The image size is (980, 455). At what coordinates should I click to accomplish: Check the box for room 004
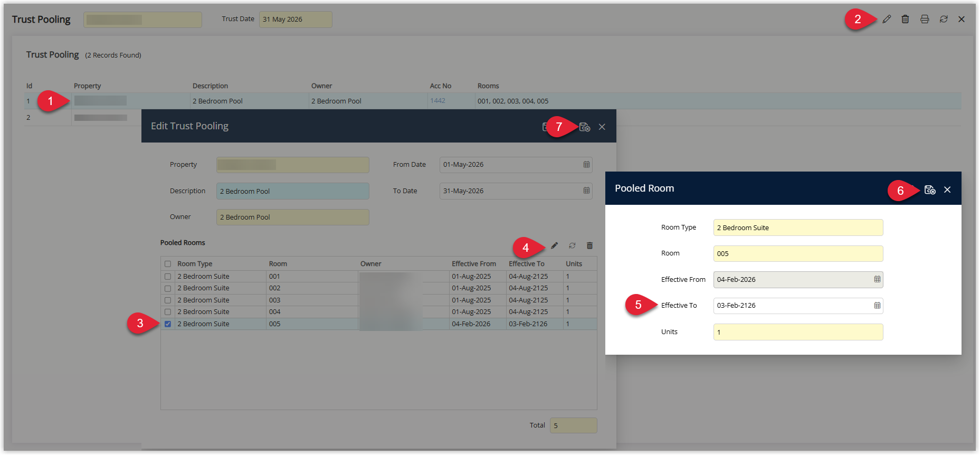(x=168, y=312)
